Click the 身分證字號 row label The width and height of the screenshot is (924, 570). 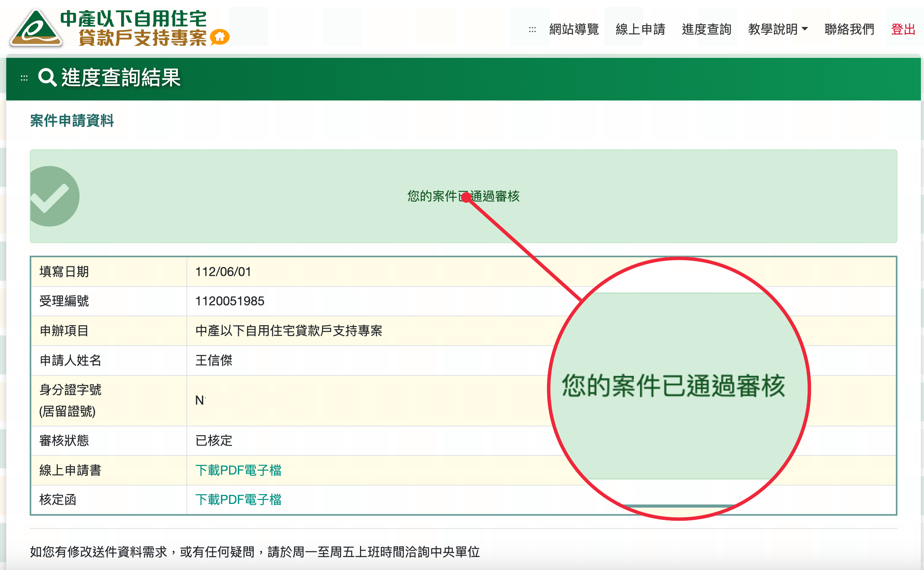(70, 400)
